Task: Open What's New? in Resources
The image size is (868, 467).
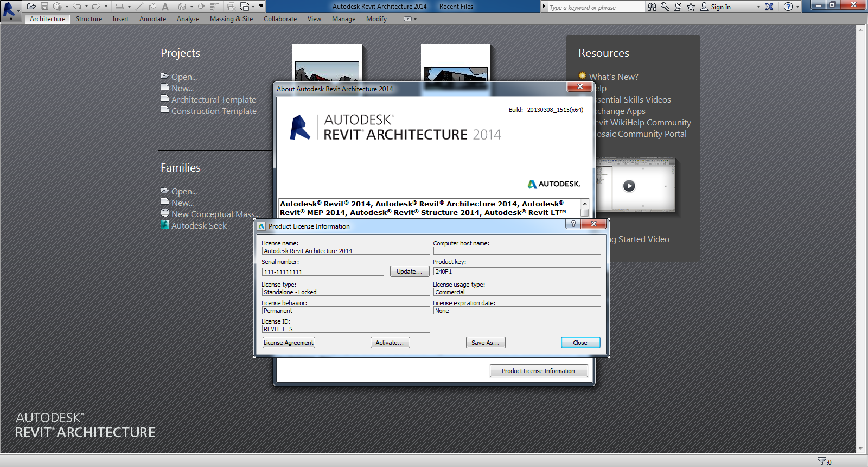Action: click(614, 77)
